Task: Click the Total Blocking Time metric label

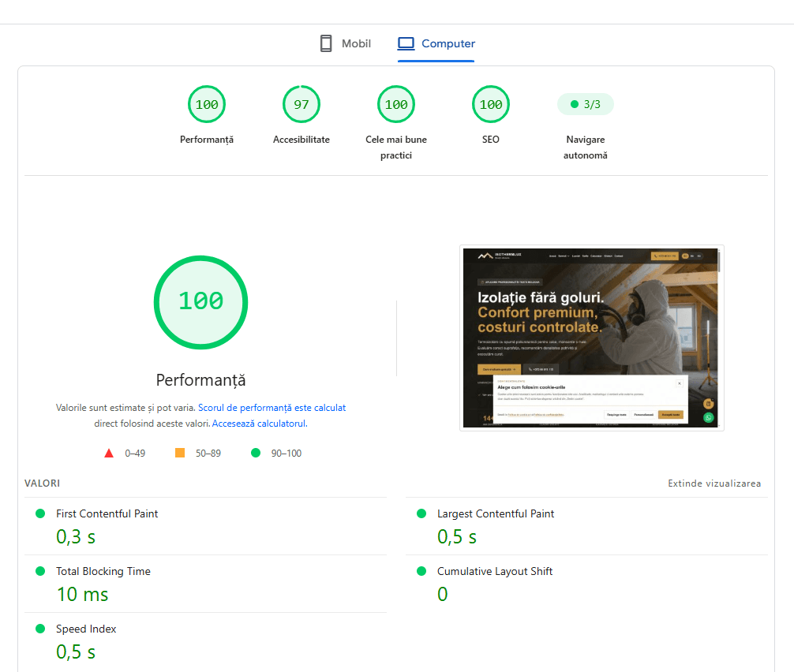Action: (x=103, y=571)
